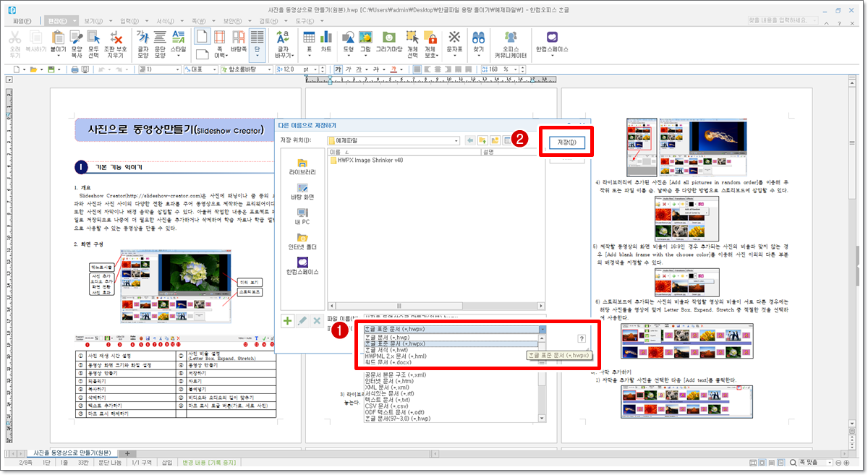The width and height of the screenshot is (868, 475).
Task: Click the 붙이기 paste icon in ribbon
Action: point(58,43)
